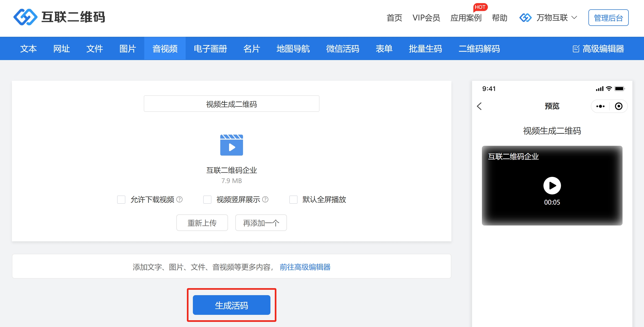Enable 默认全屏播放 checkbox
This screenshot has height=327, width=644.
293,199
